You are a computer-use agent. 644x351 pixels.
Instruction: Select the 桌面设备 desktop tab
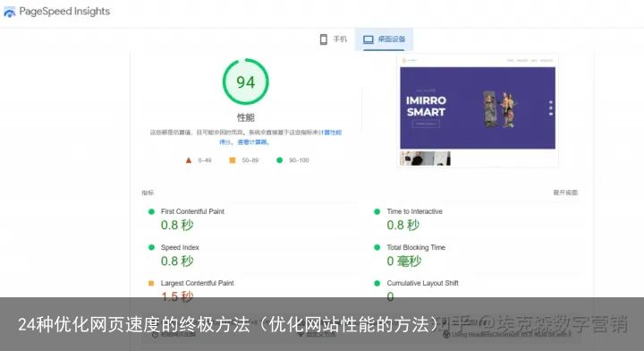click(x=384, y=39)
